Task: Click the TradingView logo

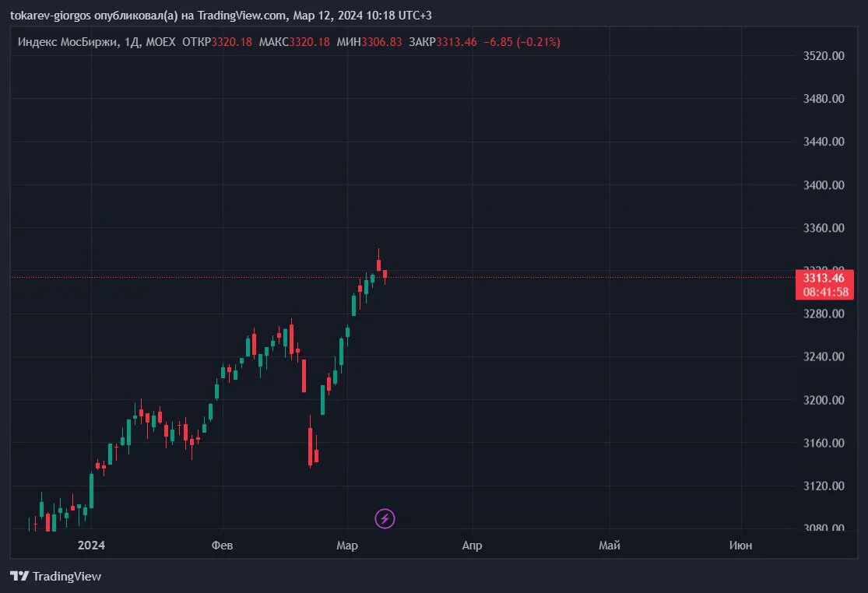Action: [x=55, y=577]
